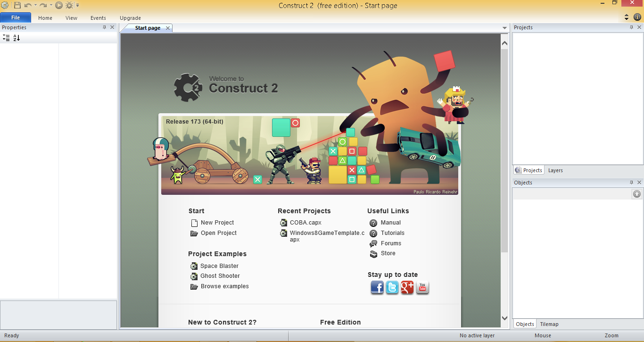Save project with the floppy disk icon
Viewport: 644px width, 342px height.
click(17, 5)
